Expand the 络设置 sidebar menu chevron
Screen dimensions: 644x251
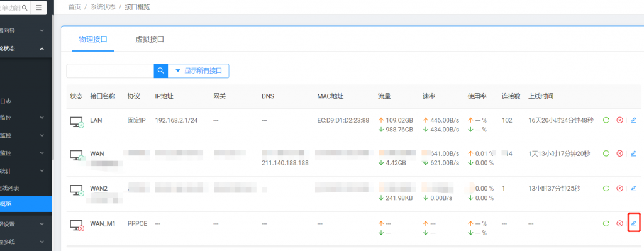pyautogui.click(x=42, y=225)
